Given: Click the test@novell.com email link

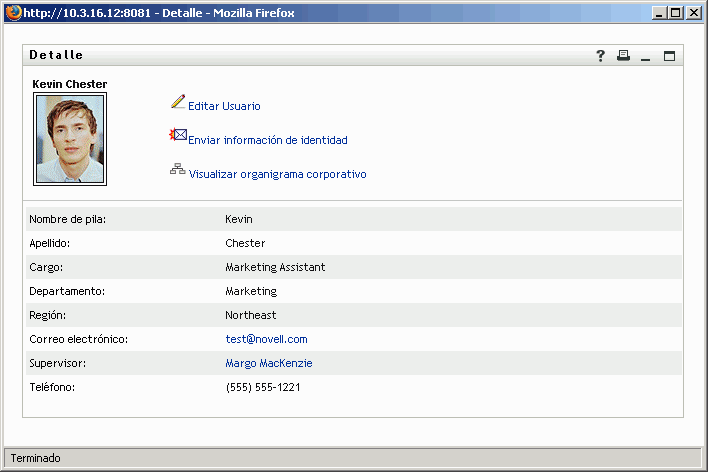Looking at the screenshot, I should click(x=266, y=340).
